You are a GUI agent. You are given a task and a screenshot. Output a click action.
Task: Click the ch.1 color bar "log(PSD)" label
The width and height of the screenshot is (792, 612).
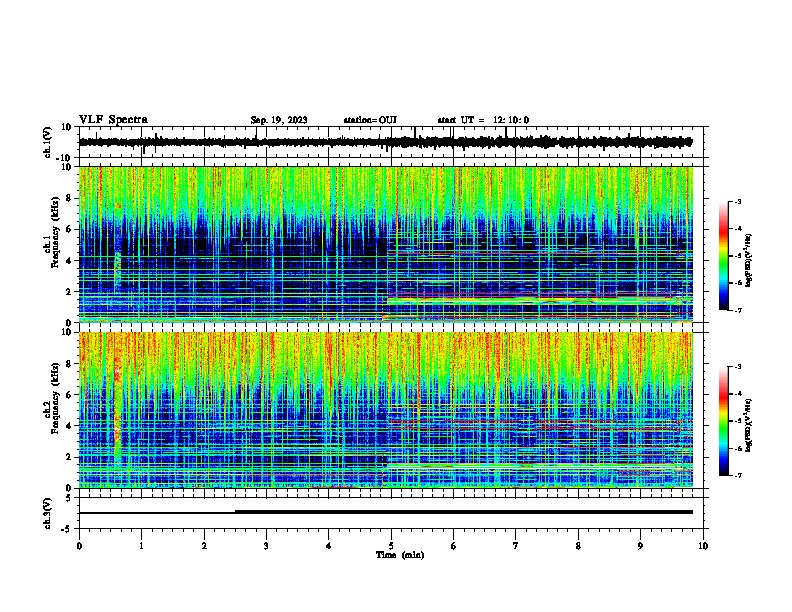tap(749, 260)
